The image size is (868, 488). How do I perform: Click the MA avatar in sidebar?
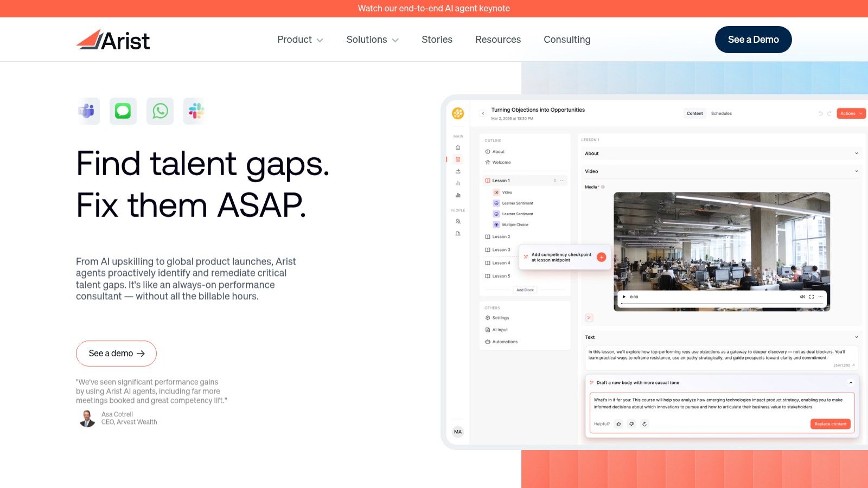pyautogui.click(x=458, y=432)
